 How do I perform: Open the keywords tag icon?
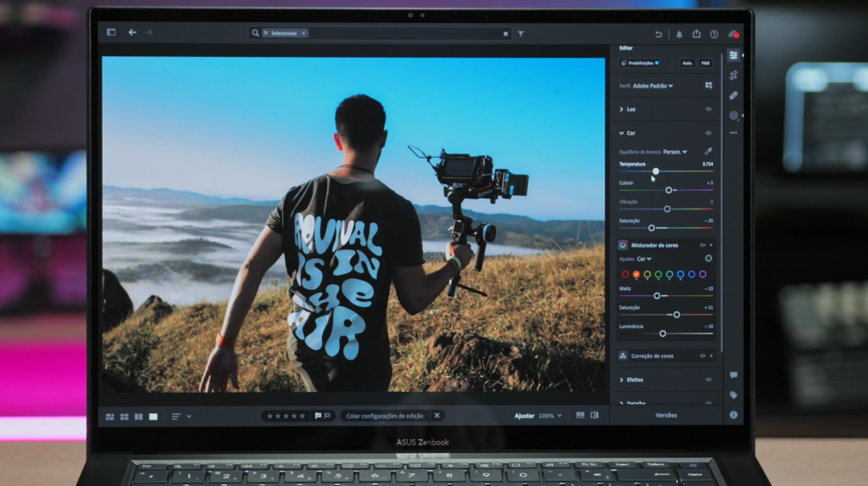pos(733,395)
